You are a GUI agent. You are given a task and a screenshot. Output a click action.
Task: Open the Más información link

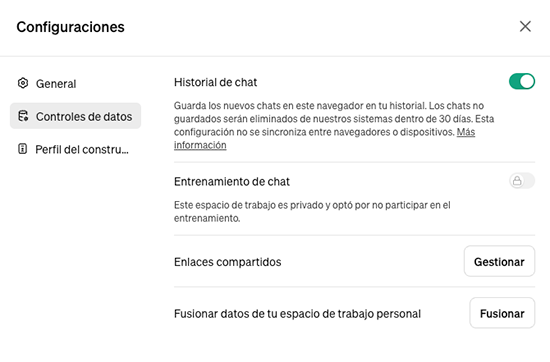tap(324, 139)
